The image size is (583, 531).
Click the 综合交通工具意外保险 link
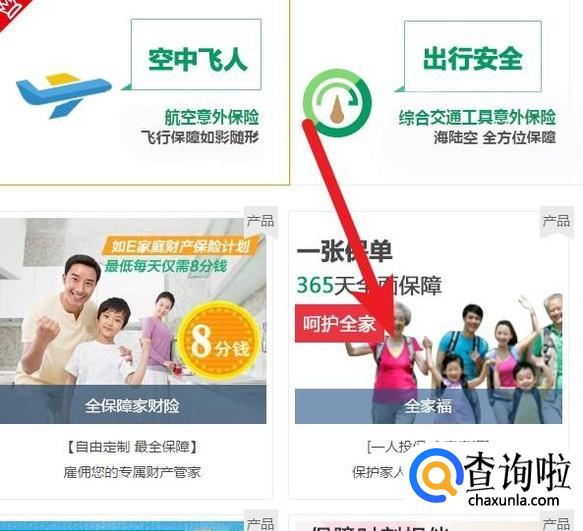click(477, 117)
